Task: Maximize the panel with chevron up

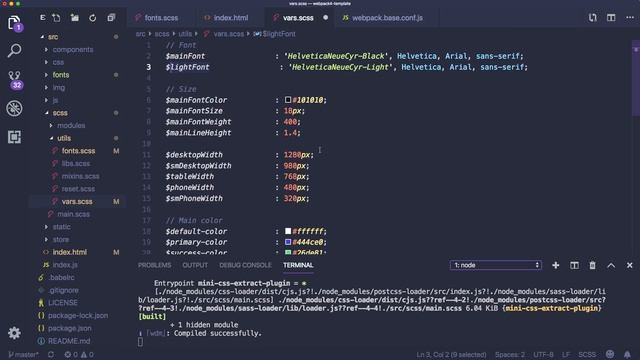Action: tap(611, 265)
